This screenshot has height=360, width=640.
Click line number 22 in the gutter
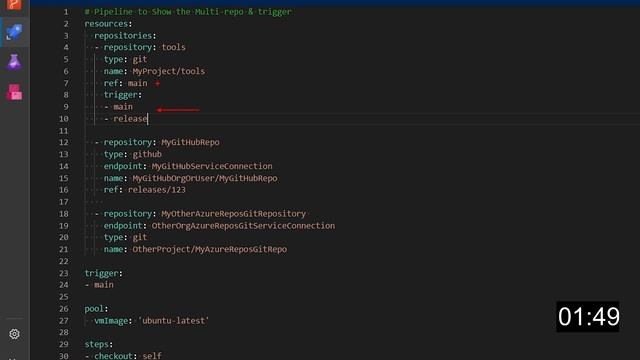coord(64,261)
